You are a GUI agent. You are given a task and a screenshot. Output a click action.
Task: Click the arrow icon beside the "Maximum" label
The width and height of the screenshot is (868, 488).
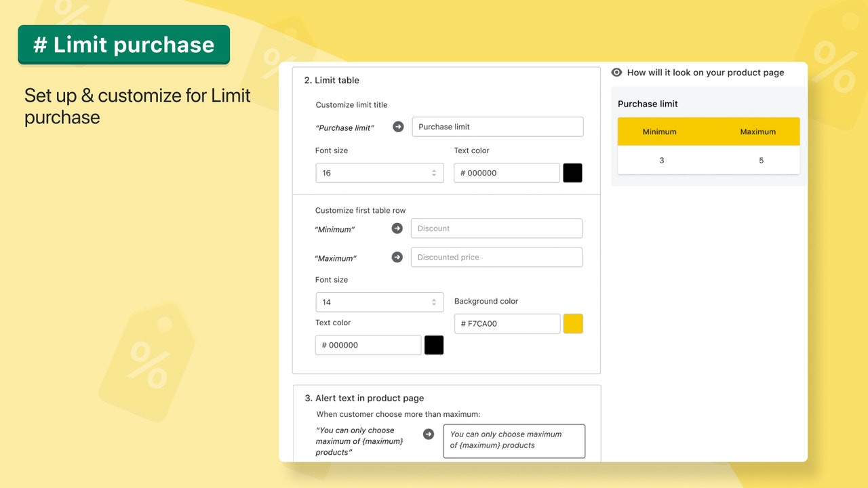[397, 257]
